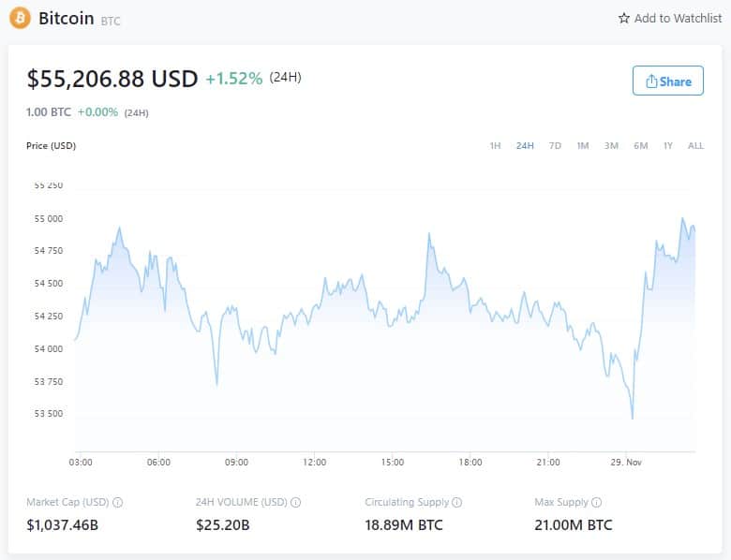Image resolution: width=731 pixels, height=560 pixels.
Task: Click the Max Supply label
Action: [x=561, y=502]
